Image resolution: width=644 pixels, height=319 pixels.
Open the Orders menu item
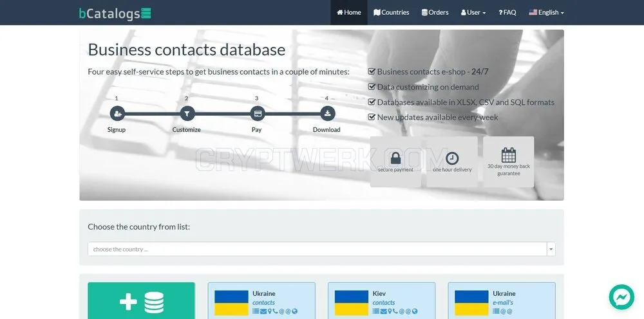tap(435, 12)
